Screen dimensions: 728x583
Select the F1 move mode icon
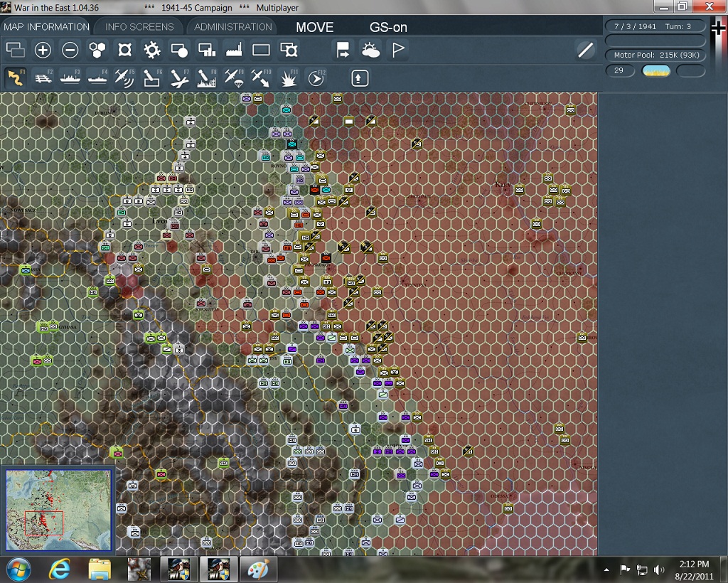click(x=16, y=78)
